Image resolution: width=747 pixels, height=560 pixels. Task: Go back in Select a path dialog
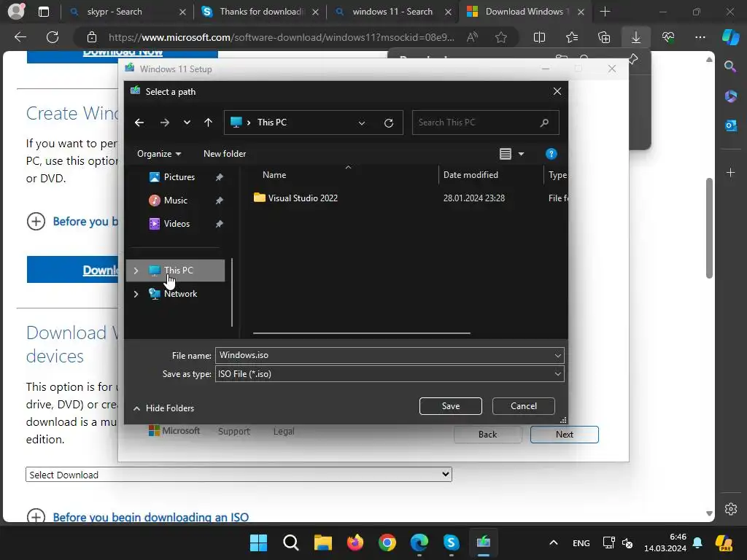coord(139,122)
